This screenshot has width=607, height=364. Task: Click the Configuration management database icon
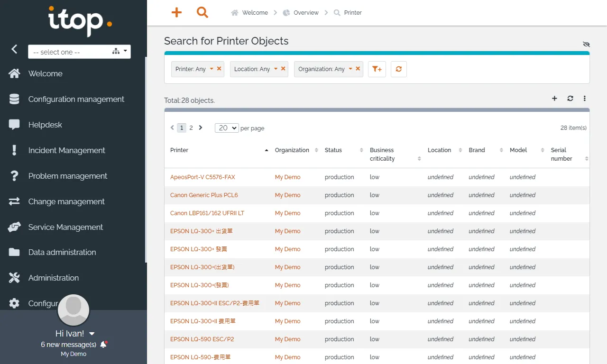(14, 99)
